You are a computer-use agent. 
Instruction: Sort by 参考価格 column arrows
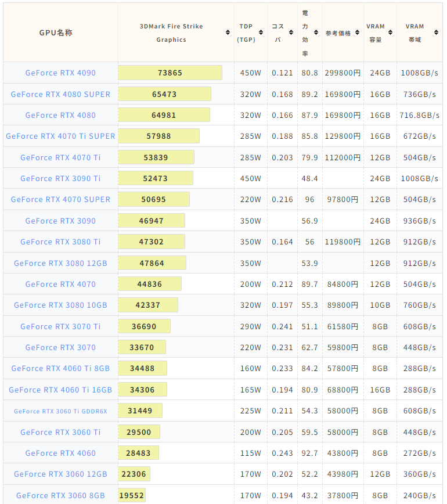point(357,33)
